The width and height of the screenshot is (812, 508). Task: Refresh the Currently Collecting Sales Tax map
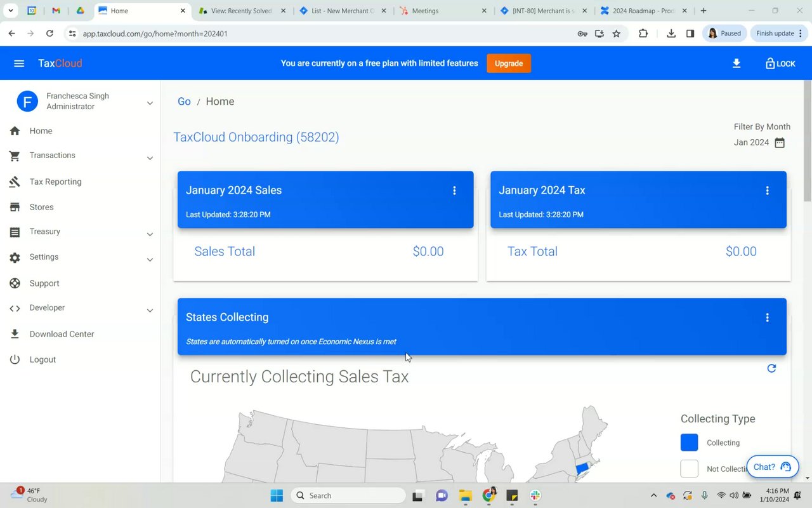[771, 368]
